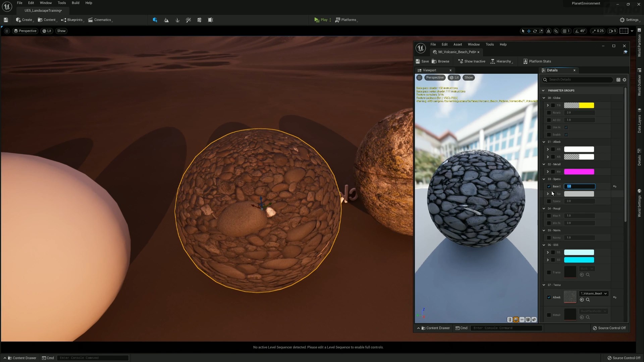Viewport: 644px width, 362px height.
Task: Uncheck the Base Specular override checkbox
Action: pos(549,186)
